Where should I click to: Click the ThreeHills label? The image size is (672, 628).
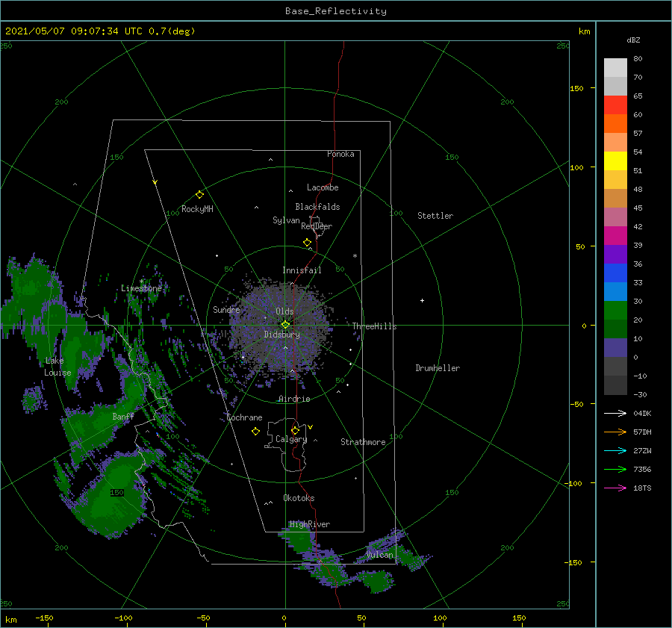pos(374,326)
